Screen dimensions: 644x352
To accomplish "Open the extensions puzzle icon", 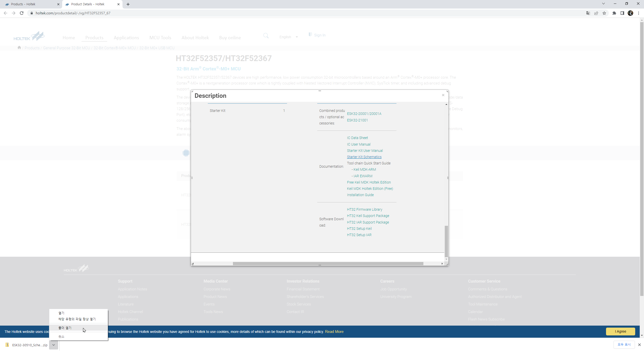I will (614, 13).
